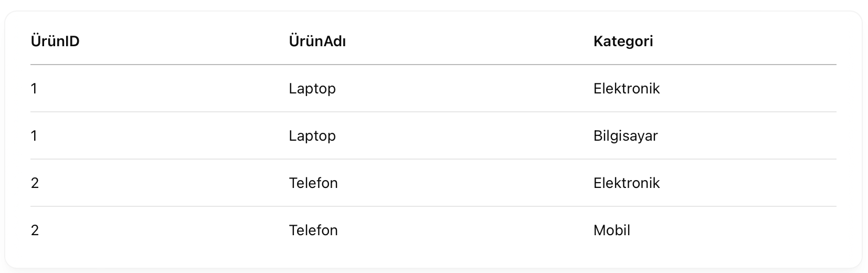This screenshot has width=868, height=273.
Task: Select ÜrünID 2 in the Elektronik Telefon row
Action: [x=35, y=183]
